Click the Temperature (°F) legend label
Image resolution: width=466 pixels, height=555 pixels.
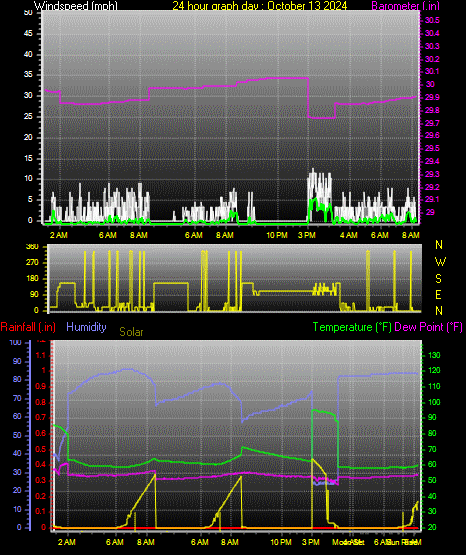click(x=352, y=327)
